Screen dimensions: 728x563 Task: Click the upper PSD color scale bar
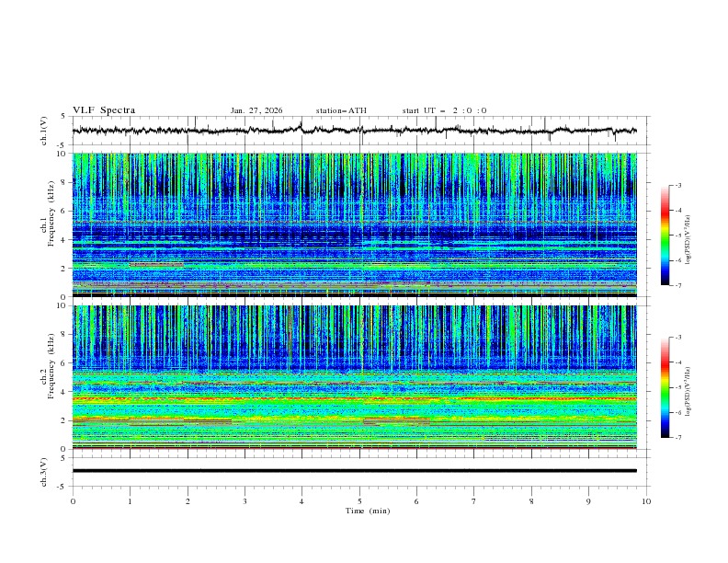[x=665, y=236]
